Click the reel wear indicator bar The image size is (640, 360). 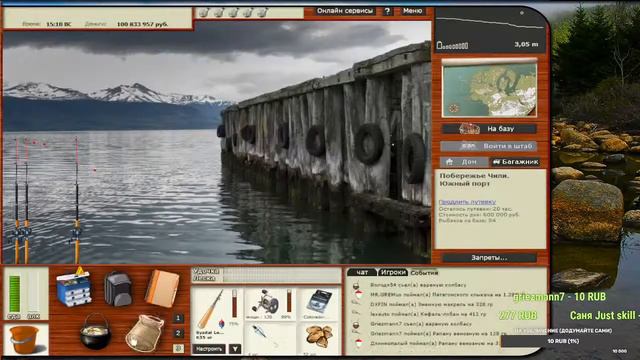click(x=289, y=301)
